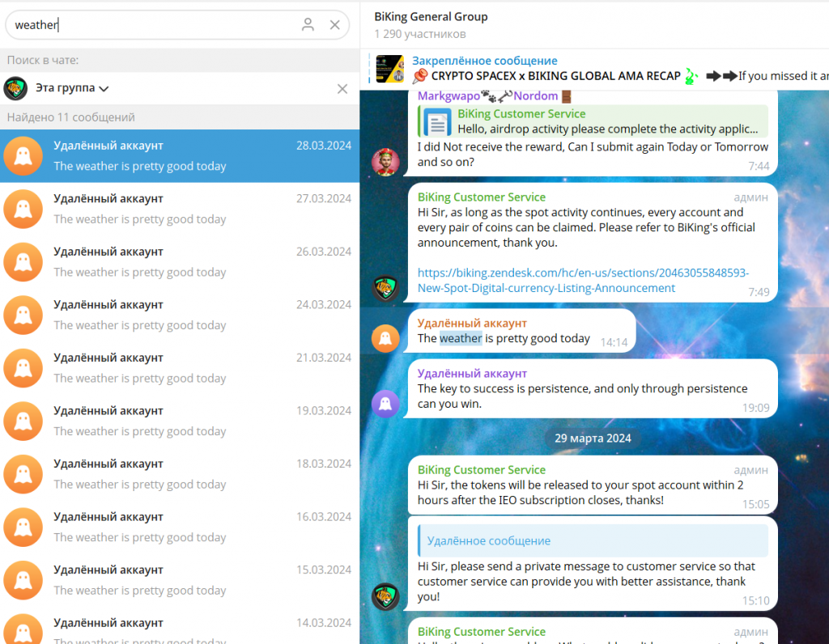Click BiKing Customer Service avatar beside the zendesk link message

pos(385,289)
